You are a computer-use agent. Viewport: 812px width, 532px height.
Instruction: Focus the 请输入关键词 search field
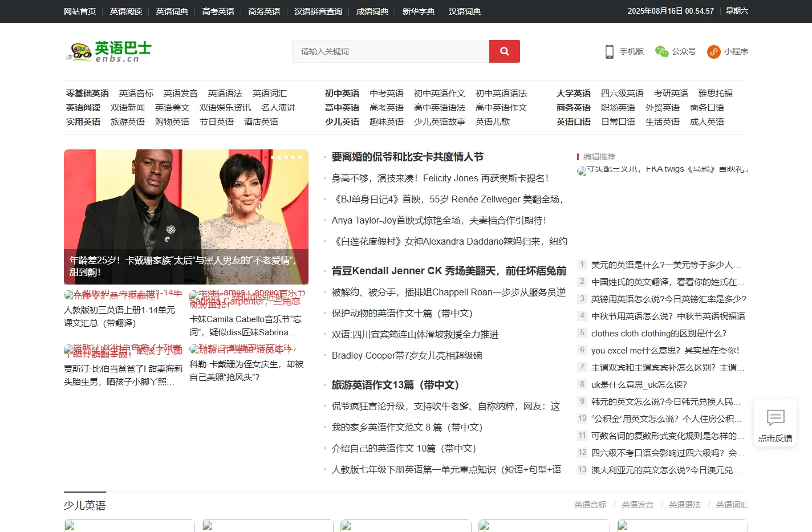click(x=391, y=51)
